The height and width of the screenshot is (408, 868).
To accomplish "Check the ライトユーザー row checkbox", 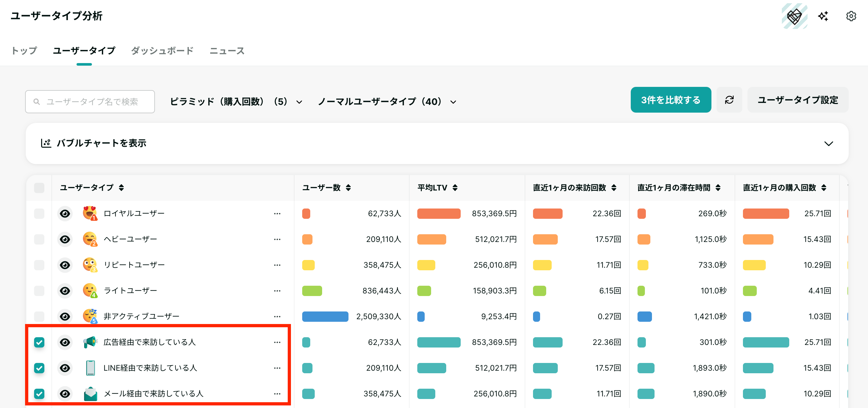I will (x=39, y=291).
